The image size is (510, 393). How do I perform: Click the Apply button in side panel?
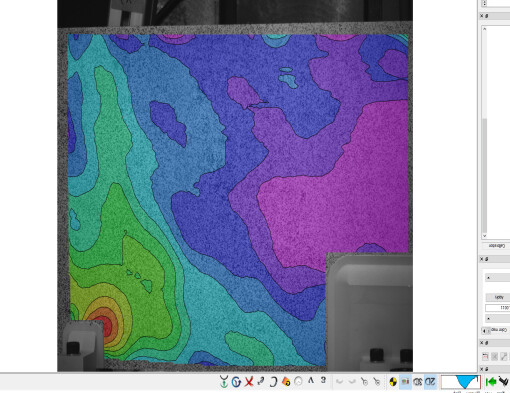point(498,297)
